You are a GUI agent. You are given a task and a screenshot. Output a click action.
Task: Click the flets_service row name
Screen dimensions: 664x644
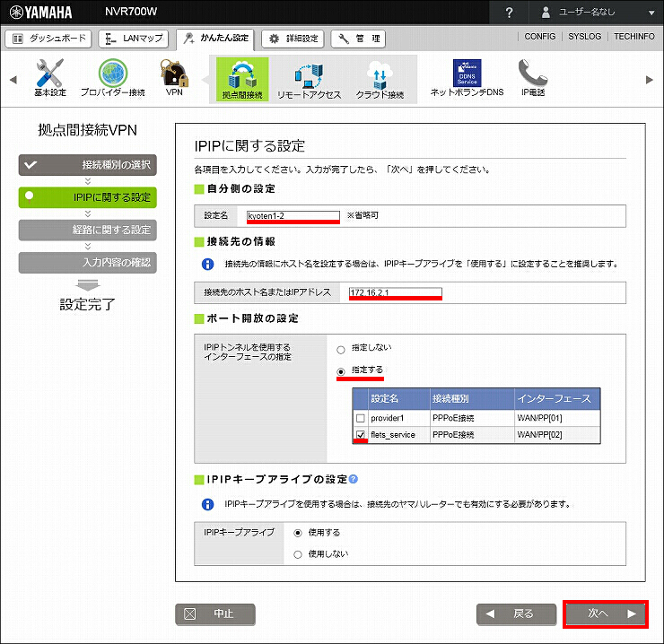pyautogui.click(x=392, y=435)
